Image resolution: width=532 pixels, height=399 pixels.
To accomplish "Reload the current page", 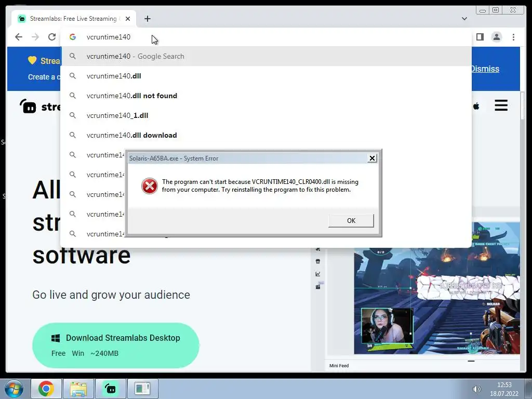I will coord(52,37).
